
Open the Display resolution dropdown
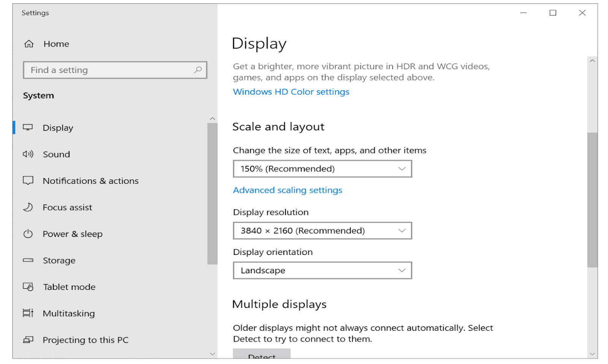click(322, 230)
